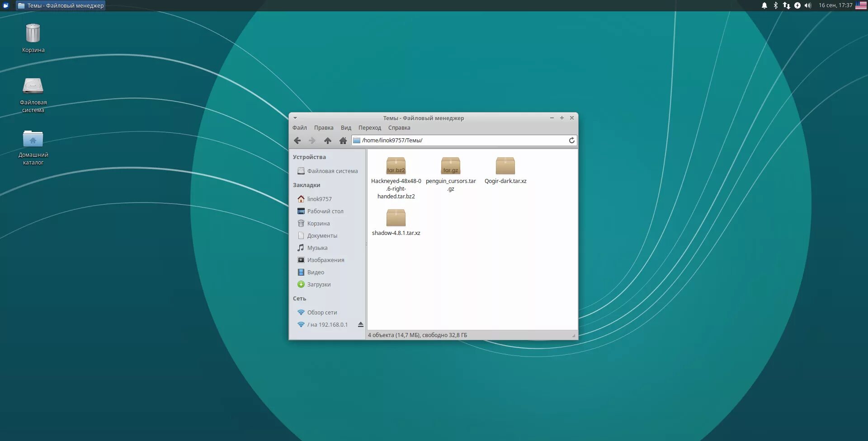Click the US flag keyboard layout indicator
Image resolution: width=868 pixels, height=441 pixels.
click(859, 6)
